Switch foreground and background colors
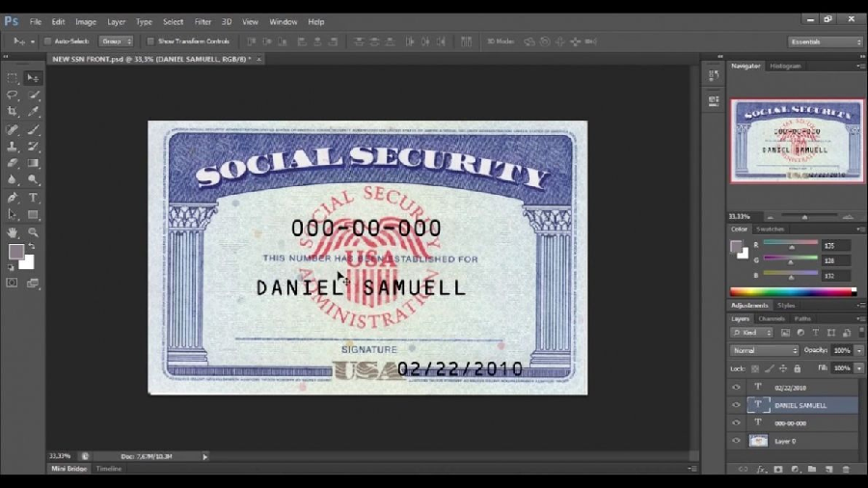Screen dimensions: 868x488 (x=32, y=246)
